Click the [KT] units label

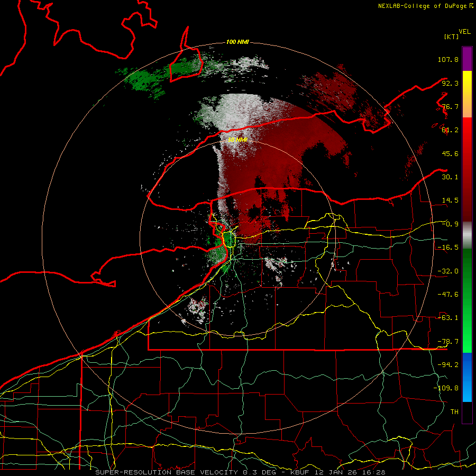451,36
